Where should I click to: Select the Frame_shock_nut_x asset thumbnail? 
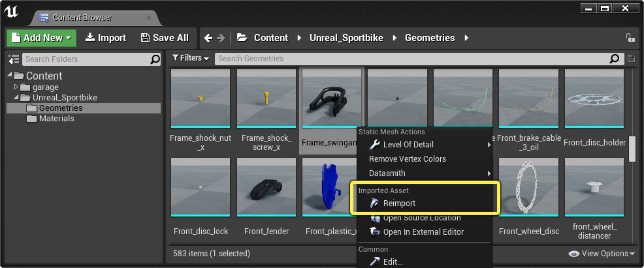[201, 98]
